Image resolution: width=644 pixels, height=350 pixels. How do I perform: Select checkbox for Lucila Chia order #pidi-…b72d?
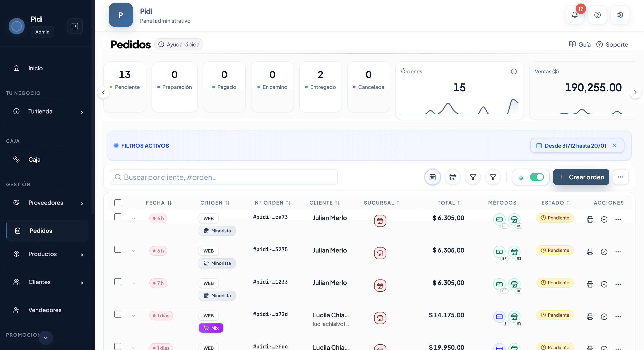(118, 314)
